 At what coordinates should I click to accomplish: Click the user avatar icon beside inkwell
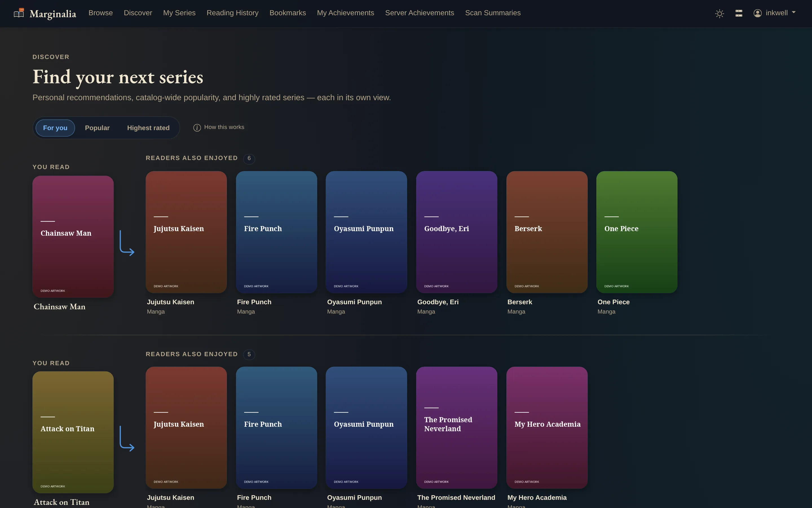[757, 13]
